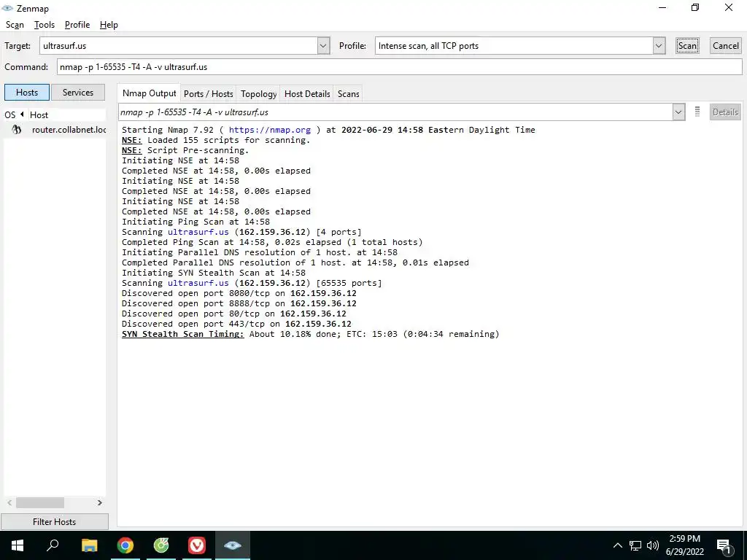Open the https://nmap.org link
Screen dimensions: 747x560
270,130
